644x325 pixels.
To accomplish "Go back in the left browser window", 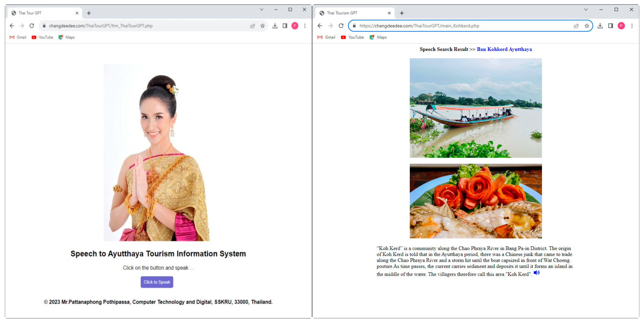I will pos(12,26).
